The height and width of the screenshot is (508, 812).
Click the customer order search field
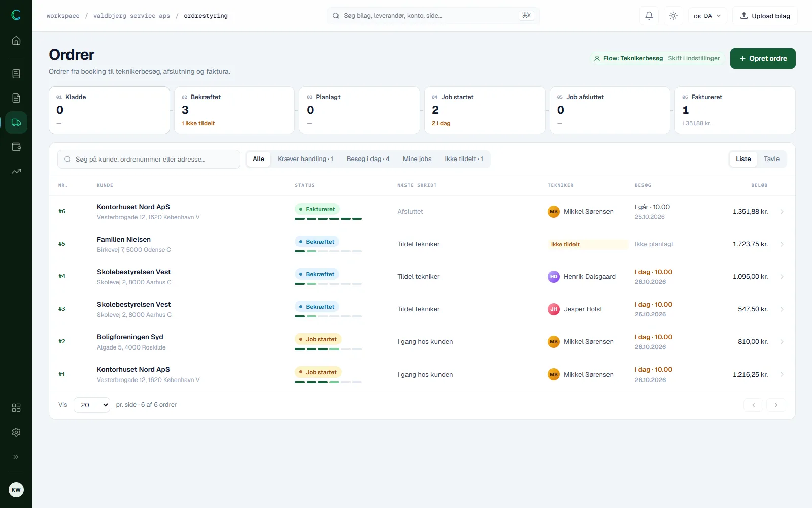coord(149,159)
